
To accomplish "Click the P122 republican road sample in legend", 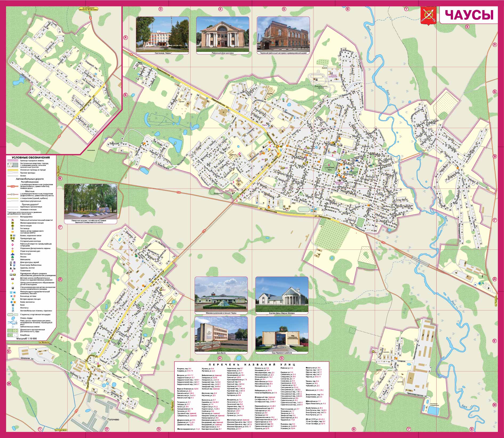I will pos(13,186).
